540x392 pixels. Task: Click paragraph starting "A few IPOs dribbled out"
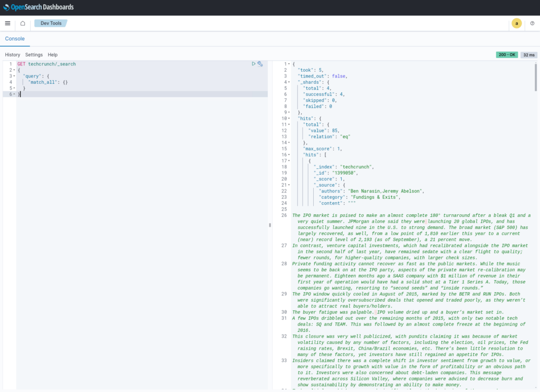pos(409,324)
